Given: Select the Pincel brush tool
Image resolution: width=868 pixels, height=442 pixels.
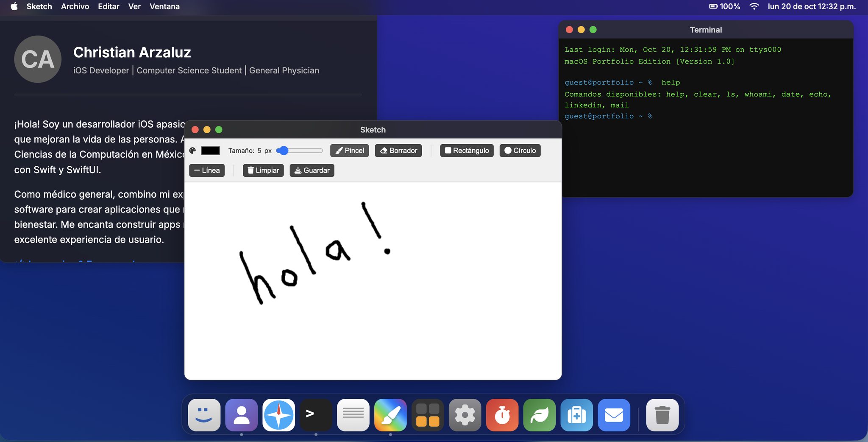Looking at the screenshot, I should point(350,151).
